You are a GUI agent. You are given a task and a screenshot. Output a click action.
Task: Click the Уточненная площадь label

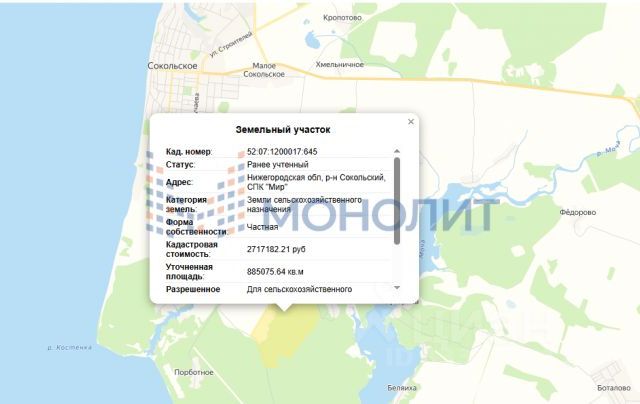[x=189, y=272]
